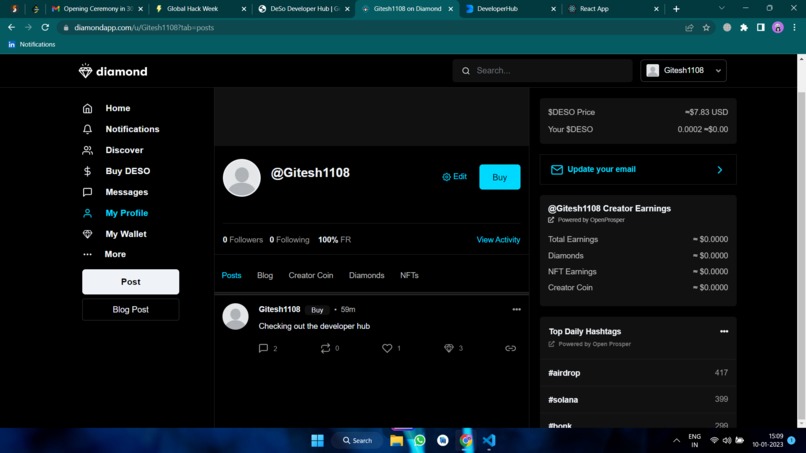806x453 pixels.
Task: Switch to DeveloperHub browser tab
Action: (x=511, y=9)
